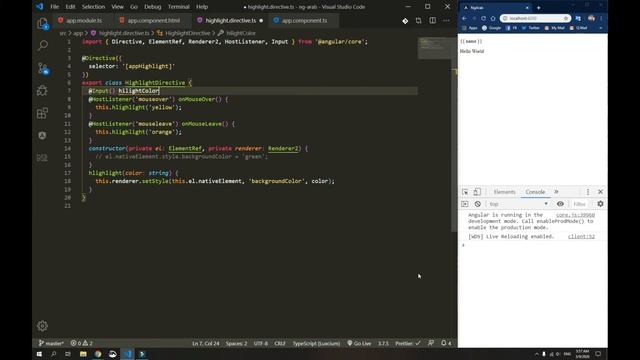This screenshot has height=360, width=640.
Task: Expand more DevTools tabs chevron
Action: 556,192
